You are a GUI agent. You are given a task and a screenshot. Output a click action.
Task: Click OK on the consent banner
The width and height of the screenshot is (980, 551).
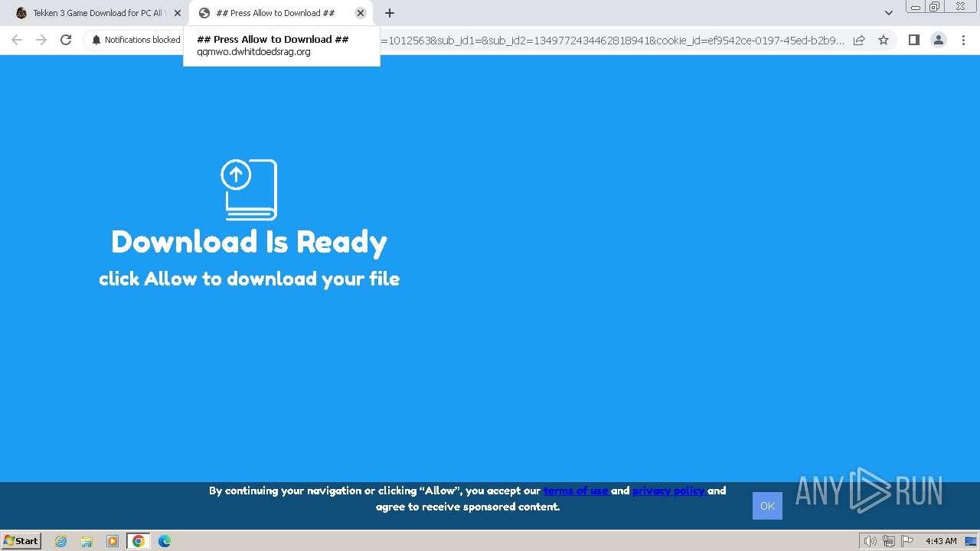[767, 506]
